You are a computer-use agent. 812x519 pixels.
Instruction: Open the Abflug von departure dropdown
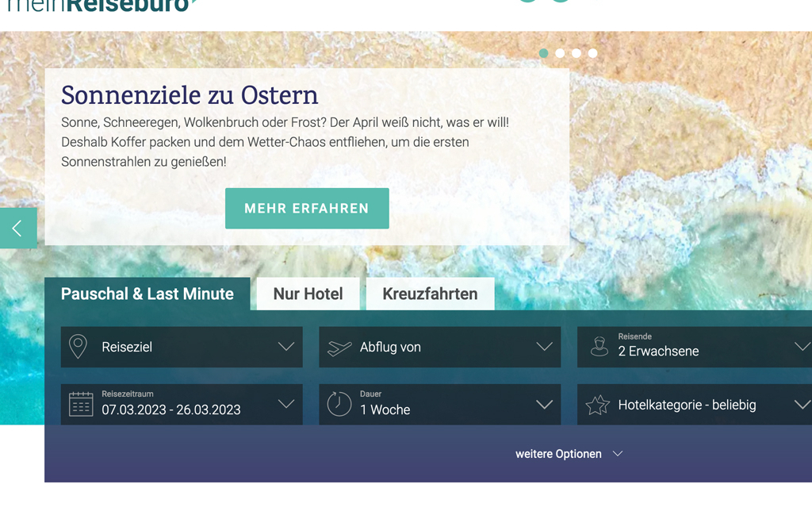click(439, 347)
